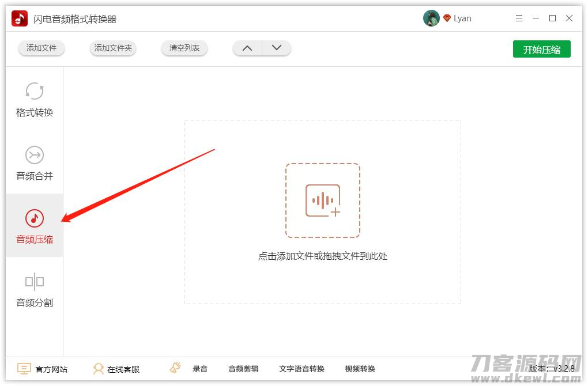Screen dimensions: 588x386
Task: Click 点击添加文件或拖拽文件到此处 text
Action: point(322,256)
